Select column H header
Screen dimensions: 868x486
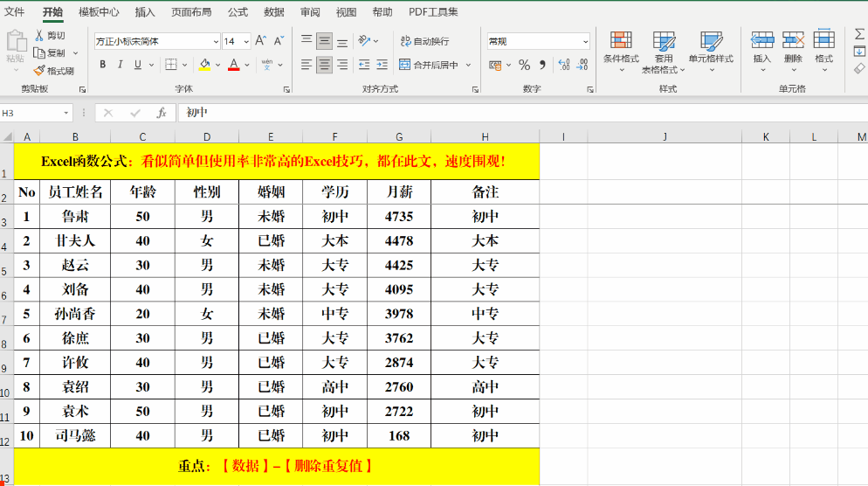[x=485, y=137]
